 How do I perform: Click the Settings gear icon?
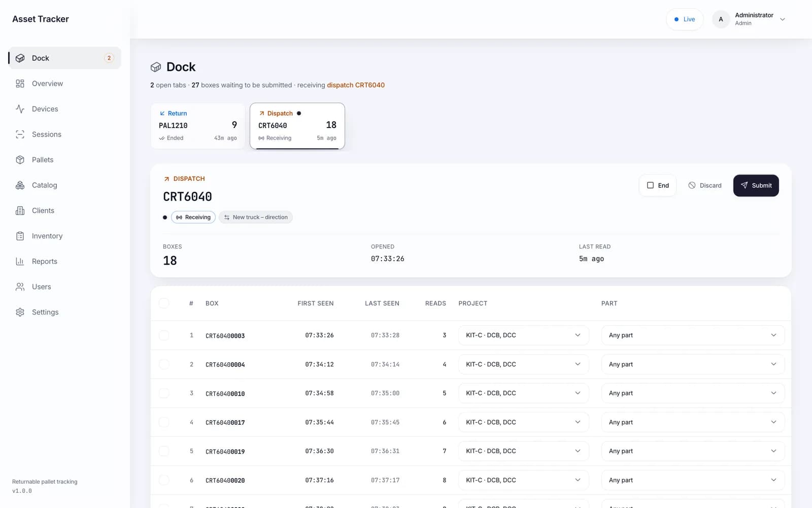(x=20, y=312)
